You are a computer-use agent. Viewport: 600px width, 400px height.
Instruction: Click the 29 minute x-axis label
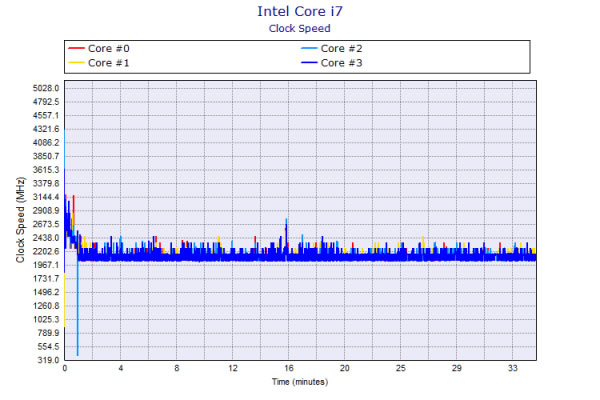(456, 368)
